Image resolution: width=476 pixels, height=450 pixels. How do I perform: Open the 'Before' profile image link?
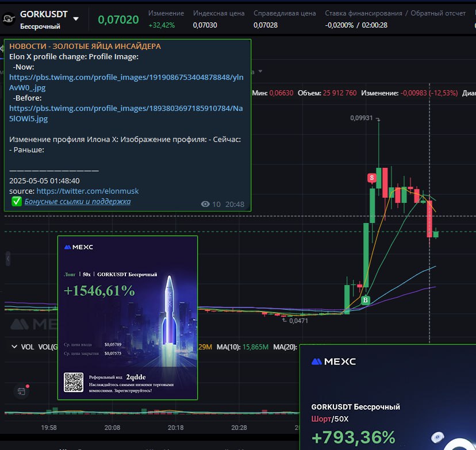(126, 113)
